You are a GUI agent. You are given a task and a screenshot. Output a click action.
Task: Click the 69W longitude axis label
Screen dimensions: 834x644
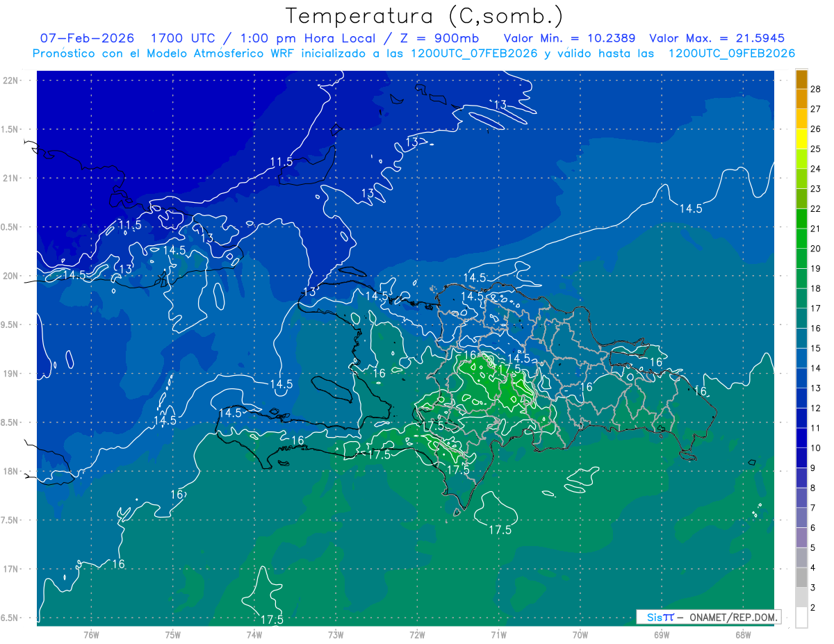coord(662,635)
